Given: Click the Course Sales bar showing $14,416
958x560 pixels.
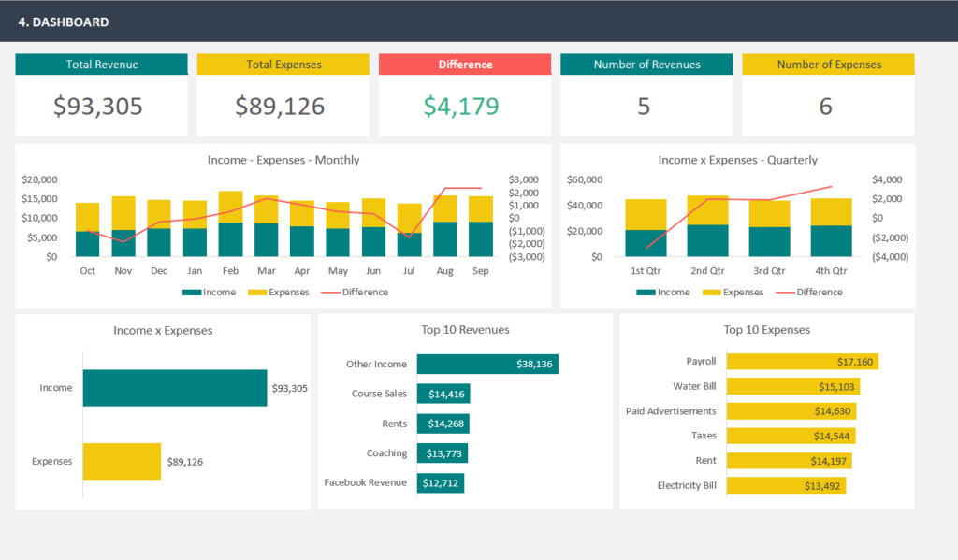Looking at the screenshot, I should pyautogui.click(x=443, y=394).
